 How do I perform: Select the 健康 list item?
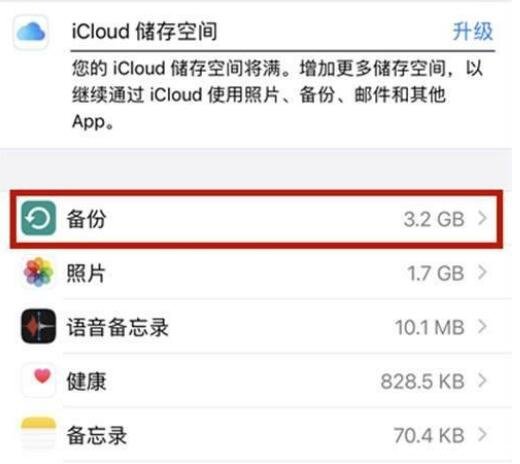[x=256, y=381]
